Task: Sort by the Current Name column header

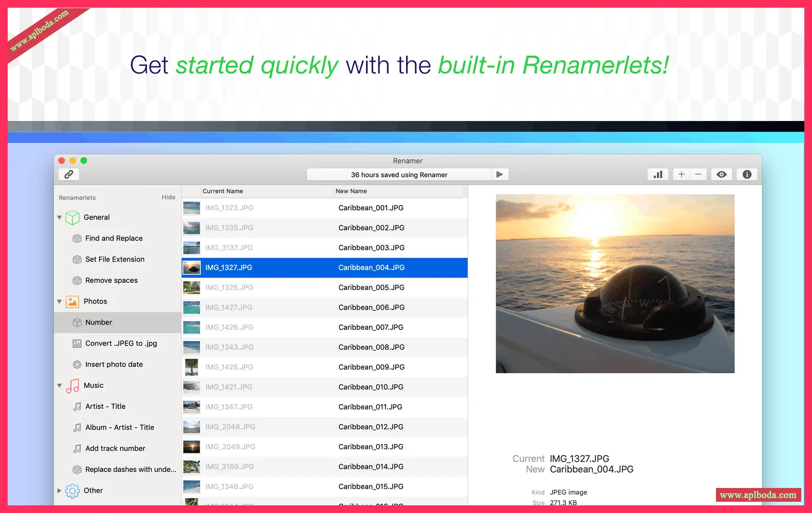Action: 268,191
